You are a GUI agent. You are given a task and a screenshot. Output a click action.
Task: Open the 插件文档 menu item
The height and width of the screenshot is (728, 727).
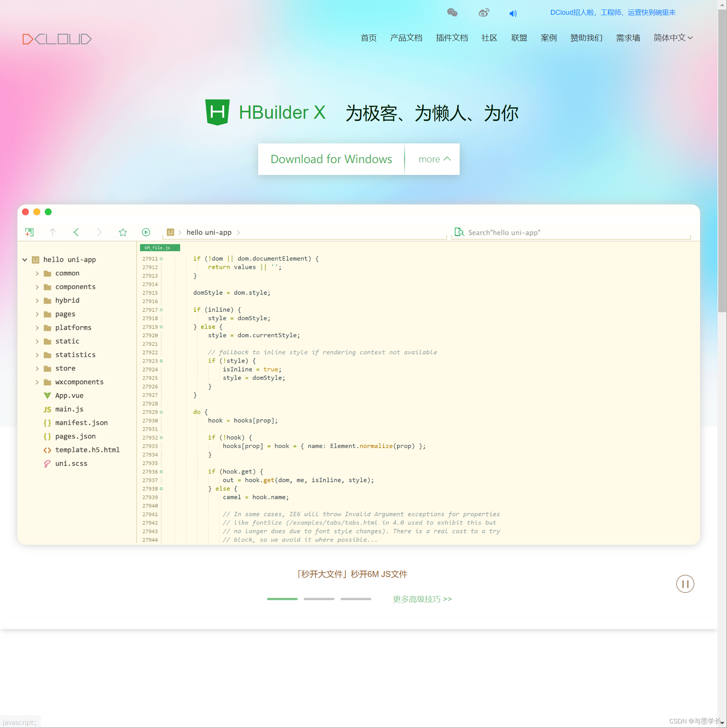click(452, 38)
